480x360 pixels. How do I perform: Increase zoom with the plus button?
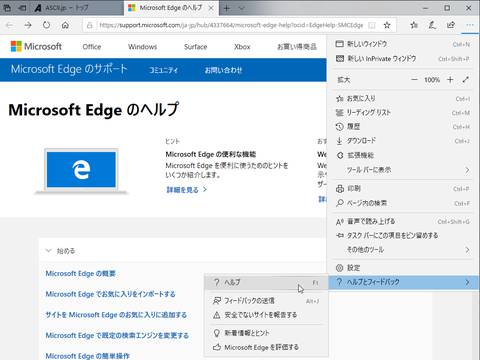coord(450,80)
